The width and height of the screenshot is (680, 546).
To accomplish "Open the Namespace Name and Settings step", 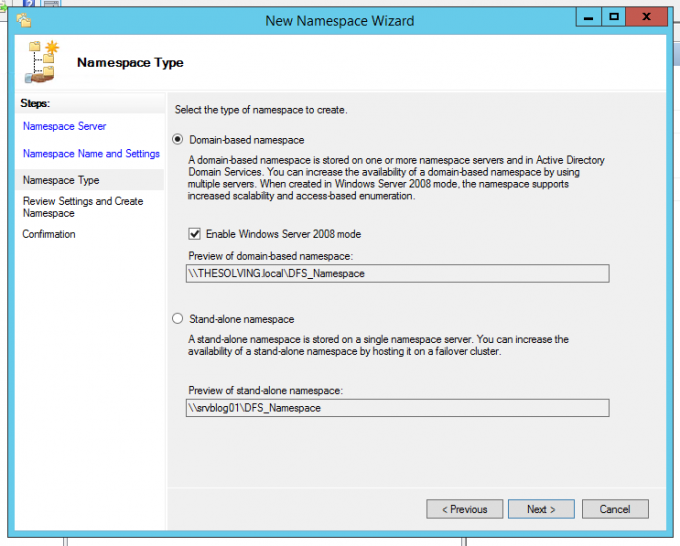I will (91, 154).
